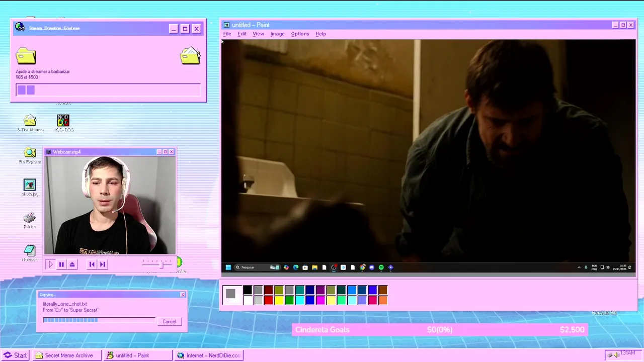Click the 1:31AM retro system tray clock
The height and width of the screenshot is (362, 644).
[627, 353]
